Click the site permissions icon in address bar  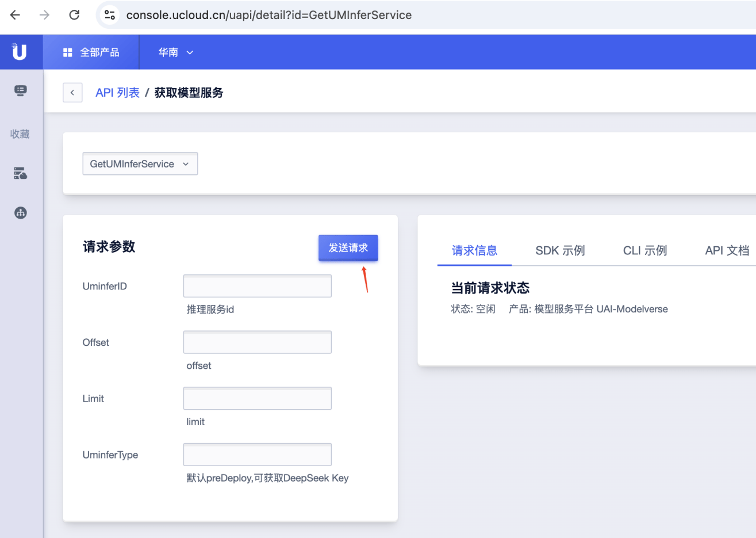point(109,15)
